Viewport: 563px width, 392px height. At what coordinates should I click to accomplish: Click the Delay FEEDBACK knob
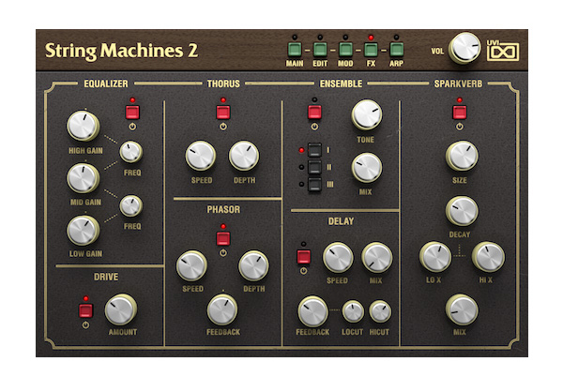coord(313,311)
